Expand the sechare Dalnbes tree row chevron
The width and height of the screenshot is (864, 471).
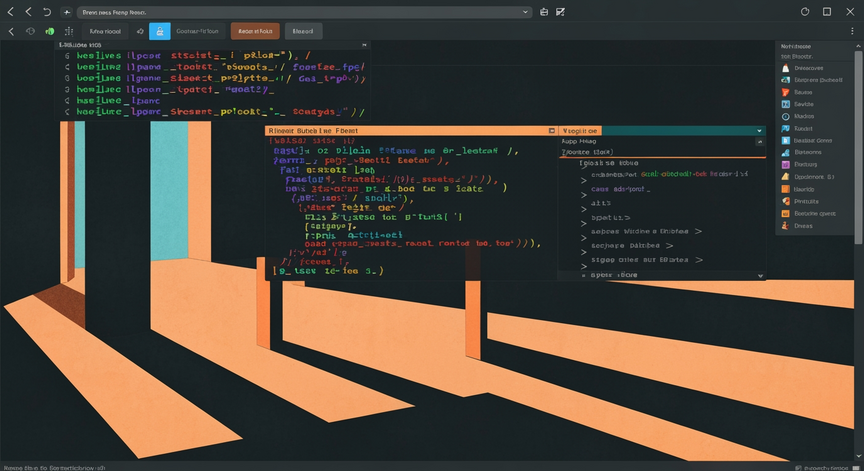point(584,252)
